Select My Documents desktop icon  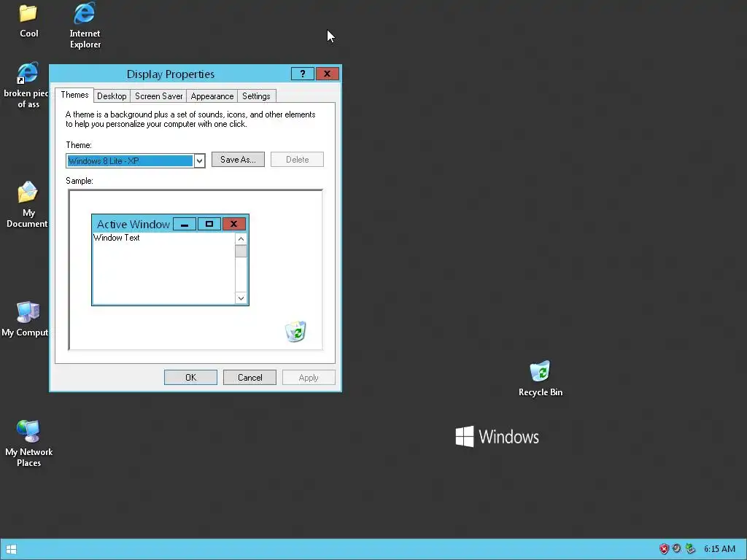tap(27, 205)
